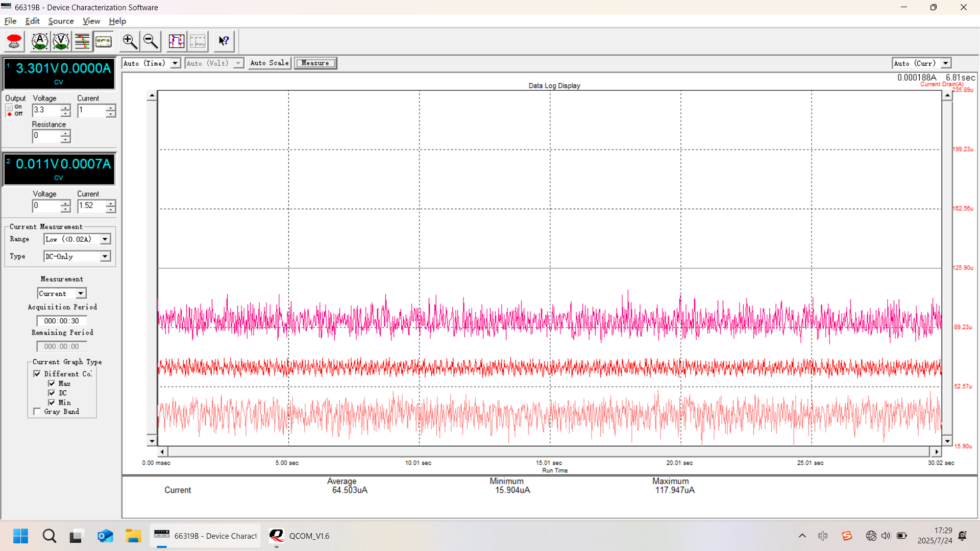Open the data log graph icon

tap(82, 41)
